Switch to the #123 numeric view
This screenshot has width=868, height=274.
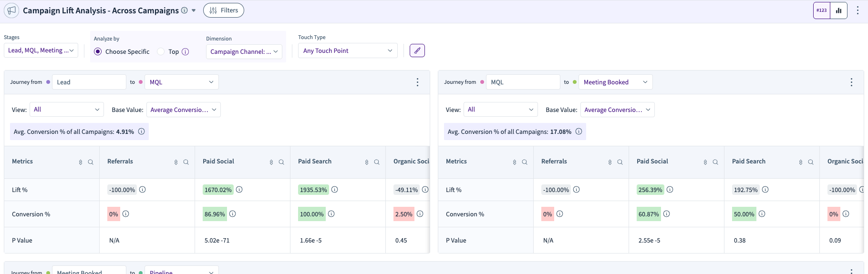click(x=822, y=10)
